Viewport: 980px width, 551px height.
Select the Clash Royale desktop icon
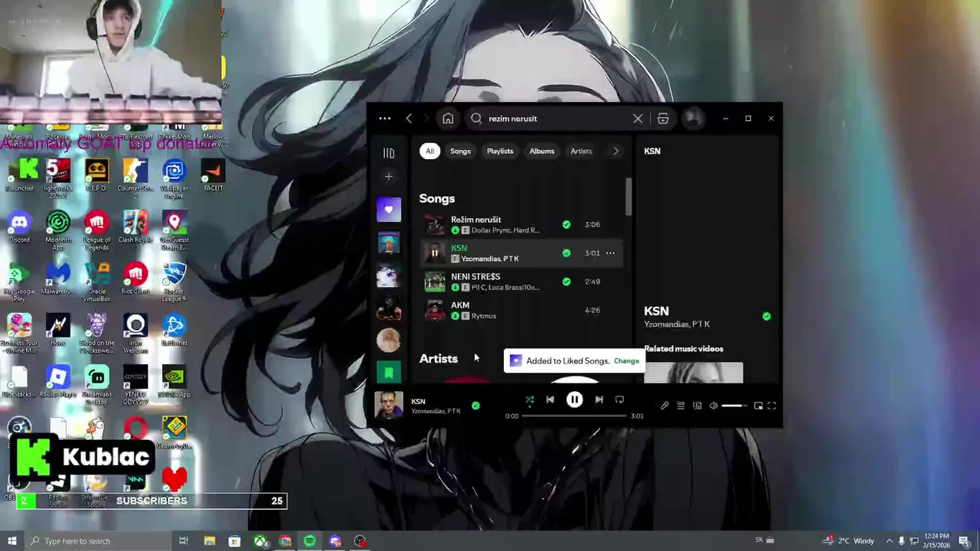[x=136, y=227]
